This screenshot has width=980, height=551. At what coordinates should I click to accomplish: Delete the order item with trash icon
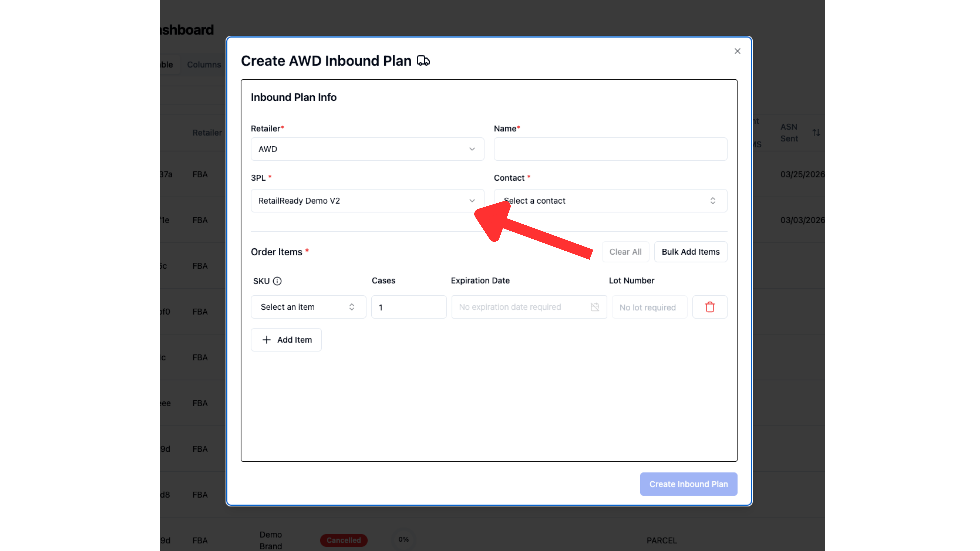pyautogui.click(x=710, y=307)
